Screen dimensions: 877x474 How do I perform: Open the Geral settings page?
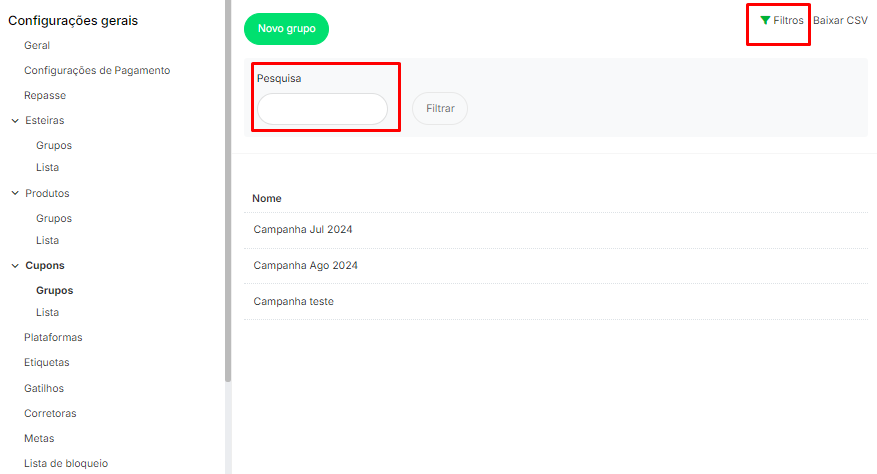pos(37,45)
